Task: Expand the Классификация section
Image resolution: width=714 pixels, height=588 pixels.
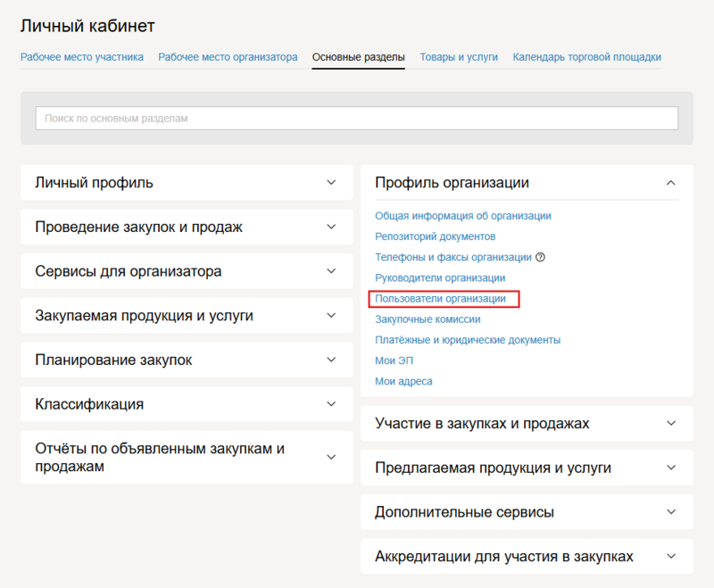Action: [331, 404]
